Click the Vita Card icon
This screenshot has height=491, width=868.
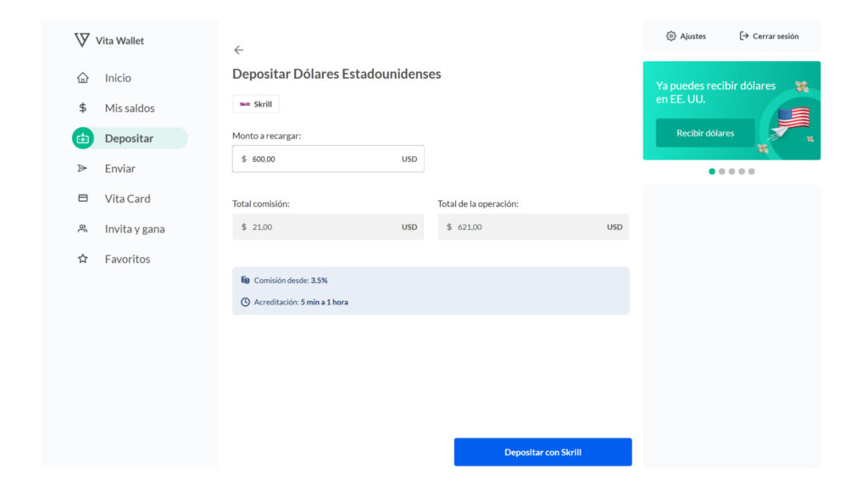click(x=82, y=198)
